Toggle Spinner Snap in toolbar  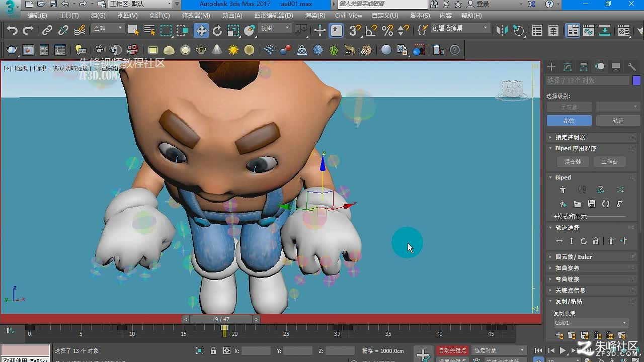point(404,31)
